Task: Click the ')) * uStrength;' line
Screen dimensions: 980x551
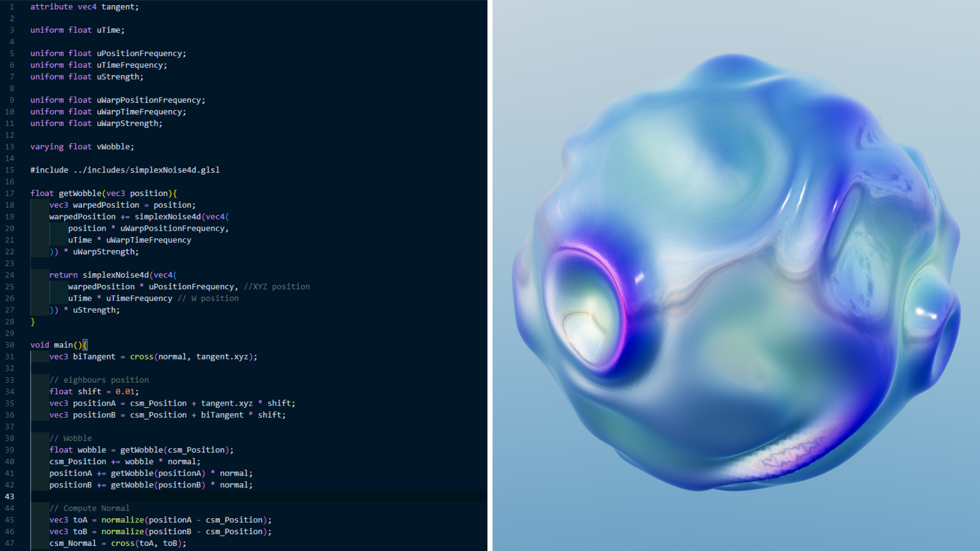Action: [84, 310]
